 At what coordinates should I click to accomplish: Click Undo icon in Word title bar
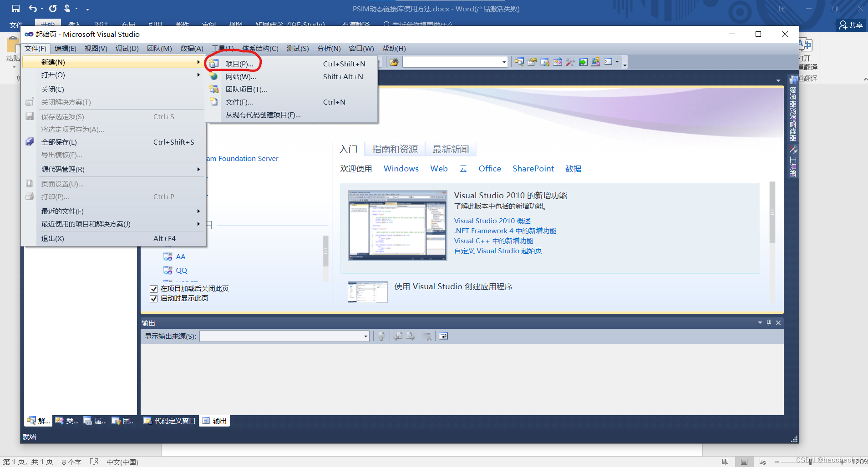pyautogui.click(x=33, y=8)
